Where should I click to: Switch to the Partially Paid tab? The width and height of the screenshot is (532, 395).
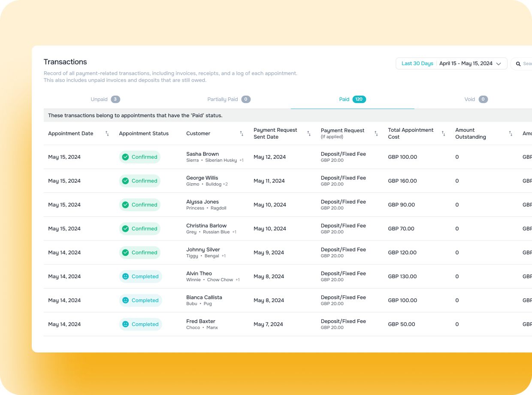coord(229,99)
